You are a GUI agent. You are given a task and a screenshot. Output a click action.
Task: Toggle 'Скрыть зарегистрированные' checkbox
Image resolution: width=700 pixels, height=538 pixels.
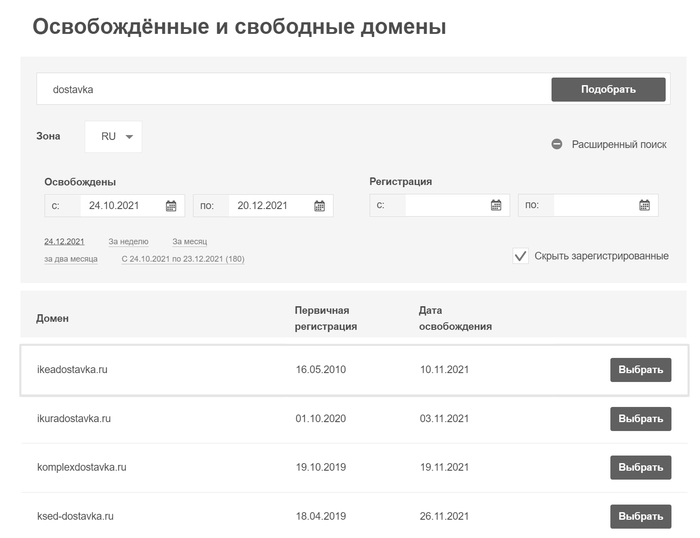(x=520, y=256)
